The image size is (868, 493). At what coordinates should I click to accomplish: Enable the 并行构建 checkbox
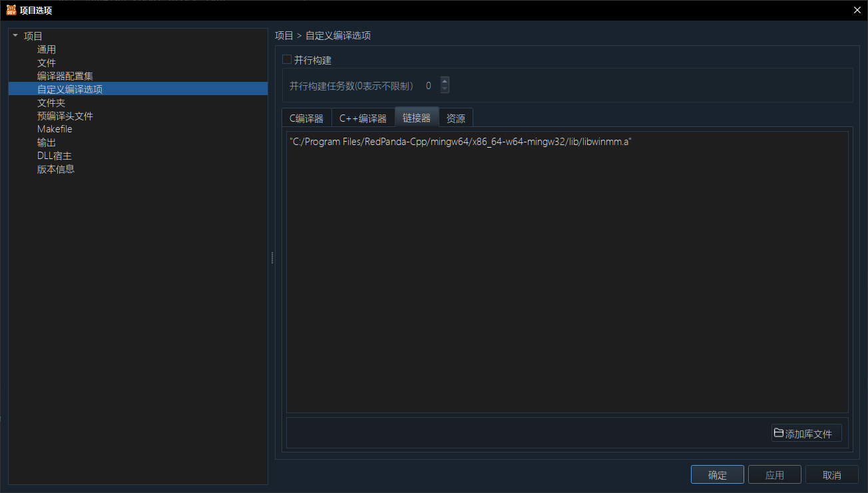[287, 59]
